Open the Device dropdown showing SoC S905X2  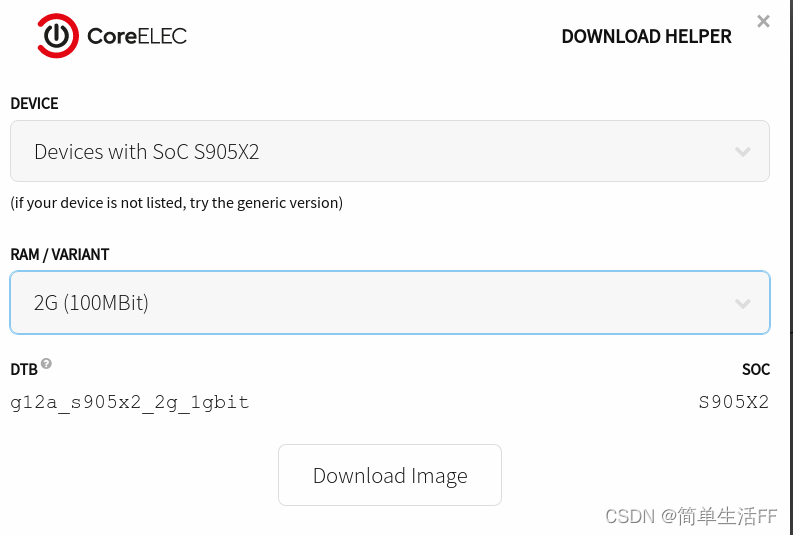point(389,152)
